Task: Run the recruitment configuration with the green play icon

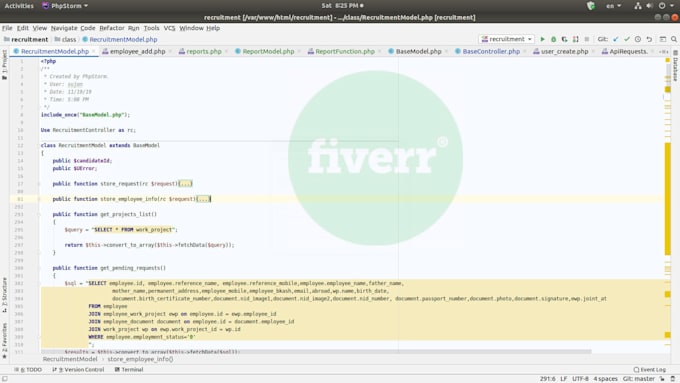Action: pos(542,39)
